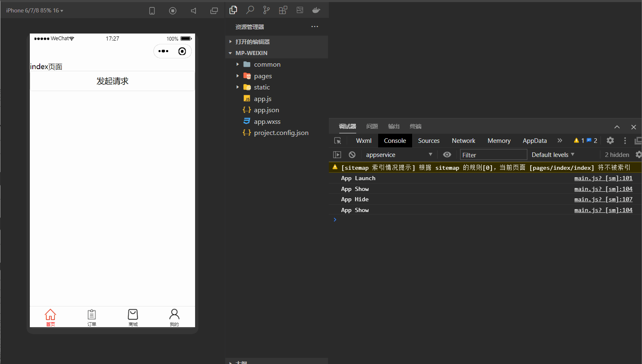Image resolution: width=642 pixels, height=364 pixels.
Task: Switch to the 调试器 tab
Action: pyautogui.click(x=348, y=126)
